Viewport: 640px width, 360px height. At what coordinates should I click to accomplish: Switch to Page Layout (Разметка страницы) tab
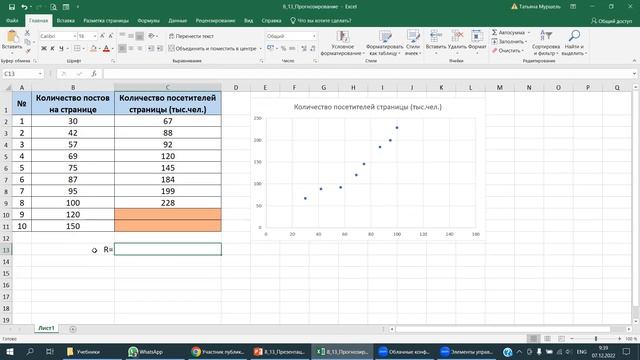click(106, 20)
